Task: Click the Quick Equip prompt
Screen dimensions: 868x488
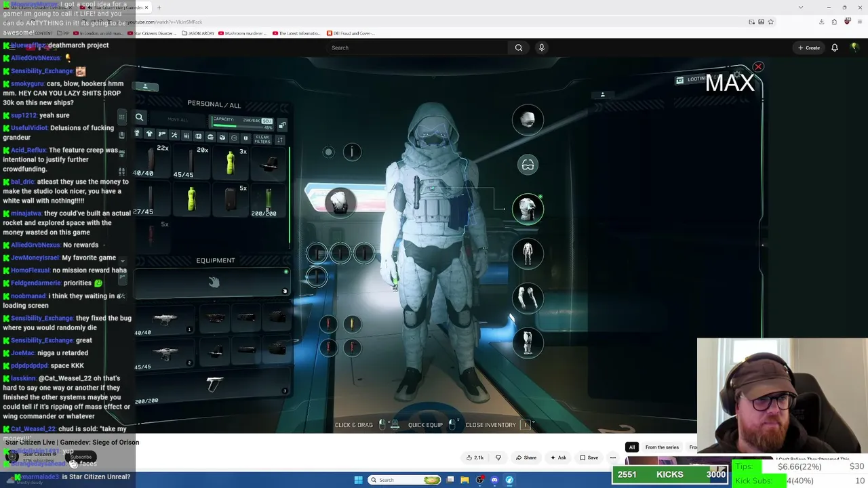Action: (433, 425)
